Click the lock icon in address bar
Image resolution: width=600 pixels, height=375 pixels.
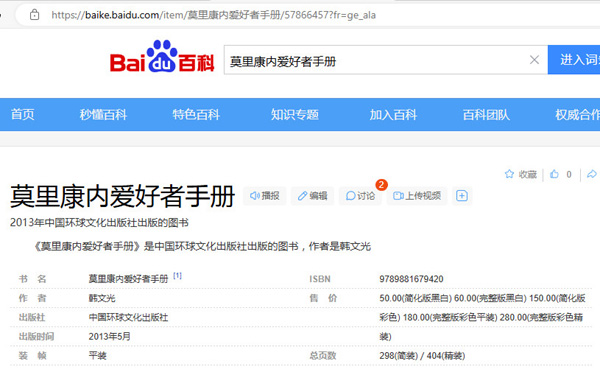pyautogui.click(x=34, y=15)
